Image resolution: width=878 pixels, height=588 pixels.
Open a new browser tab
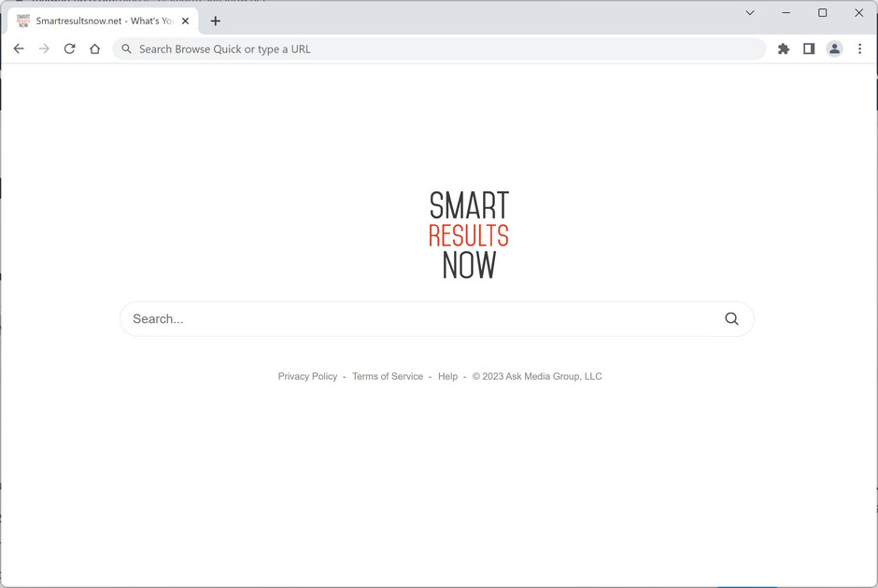(x=216, y=21)
